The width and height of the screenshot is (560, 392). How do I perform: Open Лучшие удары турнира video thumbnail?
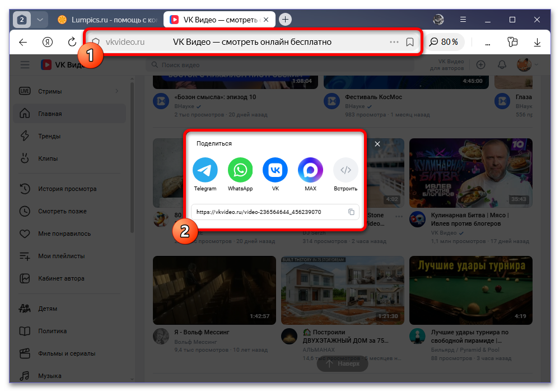471,290
